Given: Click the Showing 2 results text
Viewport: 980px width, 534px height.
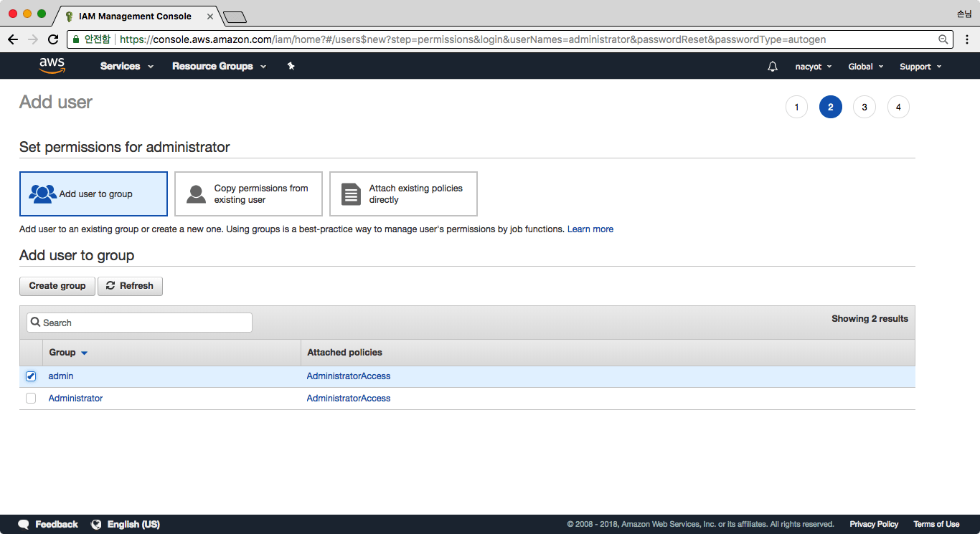Looking at the screenshot, I should coord(870,319).
